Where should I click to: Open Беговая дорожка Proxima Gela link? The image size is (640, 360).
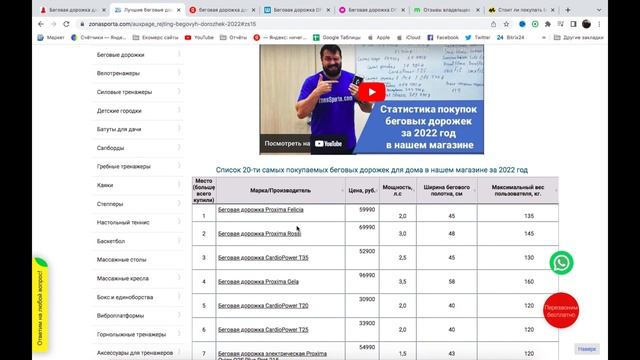pyautogui.click(x=258, y=282)
